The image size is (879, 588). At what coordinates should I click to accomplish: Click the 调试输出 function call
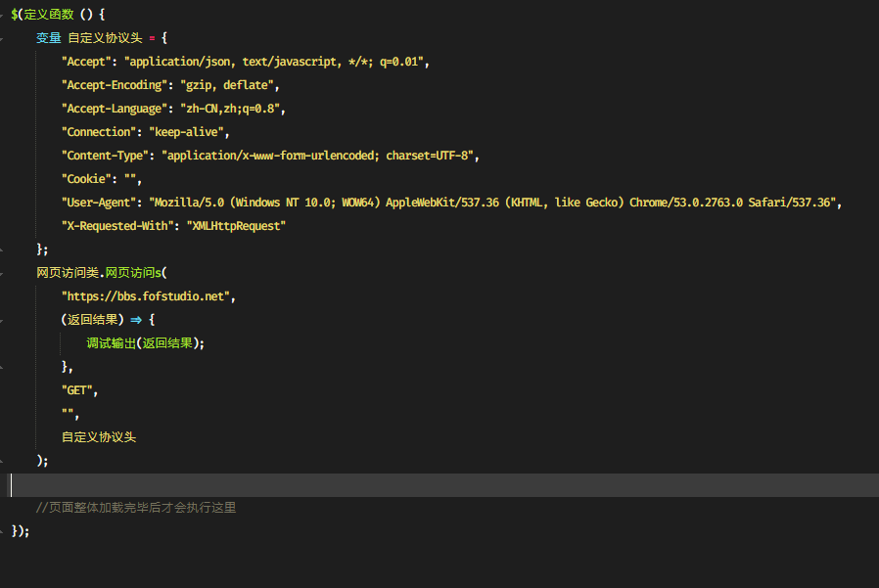[x=111, y=343]
